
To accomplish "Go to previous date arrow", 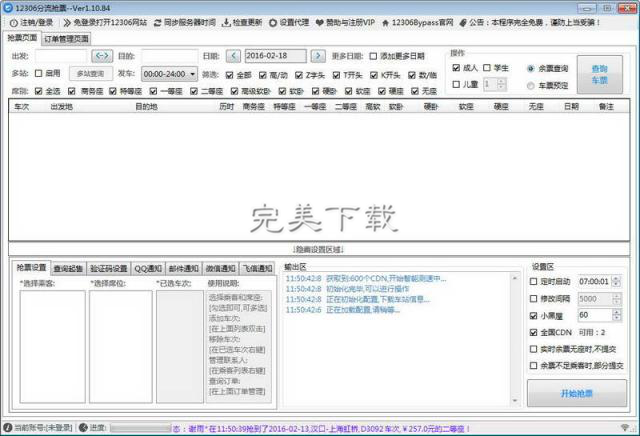I will point(233,56).
